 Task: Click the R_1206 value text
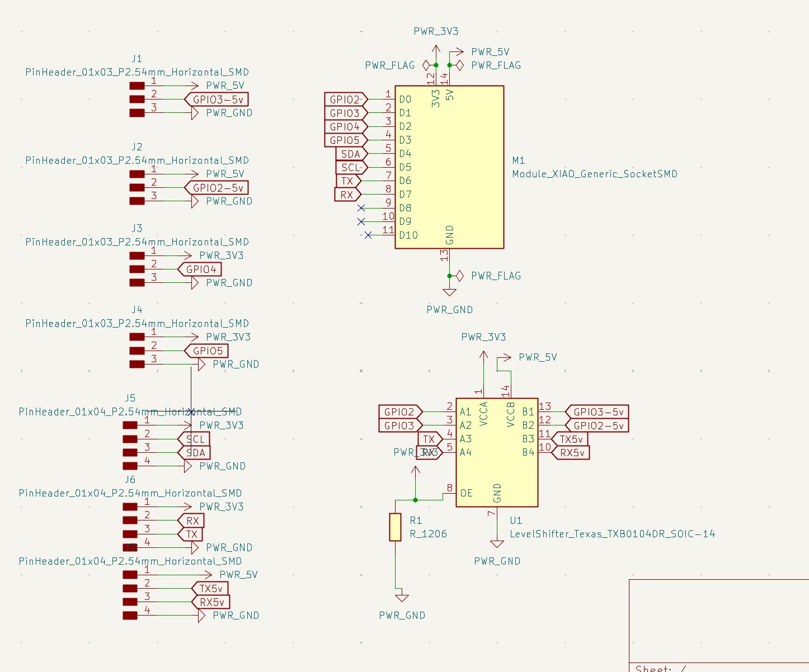pyautogui.click(x=429, y=534)
